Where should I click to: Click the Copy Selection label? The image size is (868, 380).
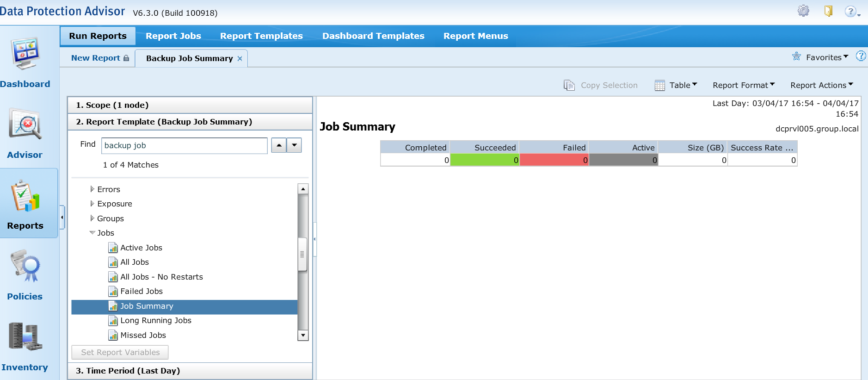tap(609, 85)
